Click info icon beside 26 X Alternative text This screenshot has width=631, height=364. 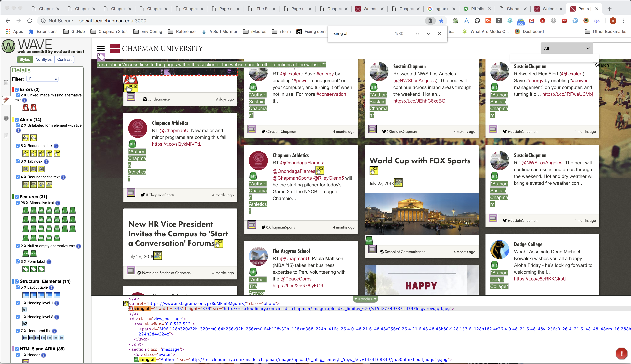(x=58, y=203)
